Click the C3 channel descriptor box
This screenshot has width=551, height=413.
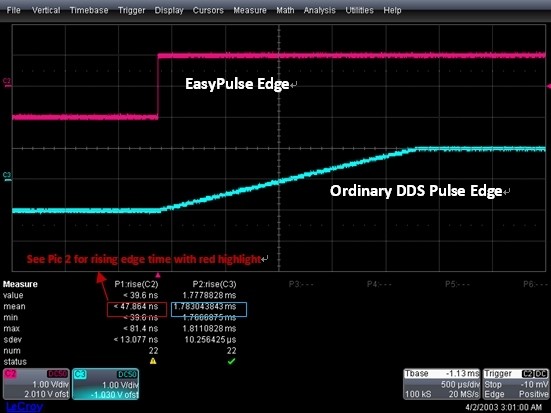(105, 384)
